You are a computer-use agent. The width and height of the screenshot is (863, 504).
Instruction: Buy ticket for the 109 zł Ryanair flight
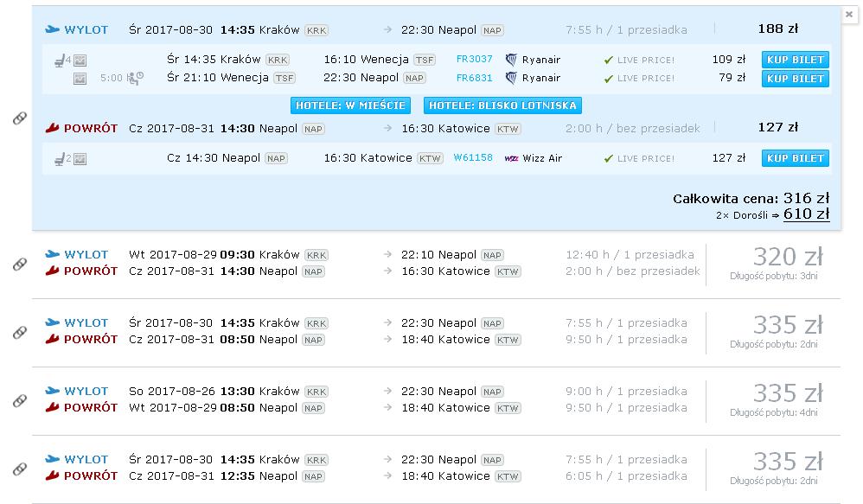796,60
